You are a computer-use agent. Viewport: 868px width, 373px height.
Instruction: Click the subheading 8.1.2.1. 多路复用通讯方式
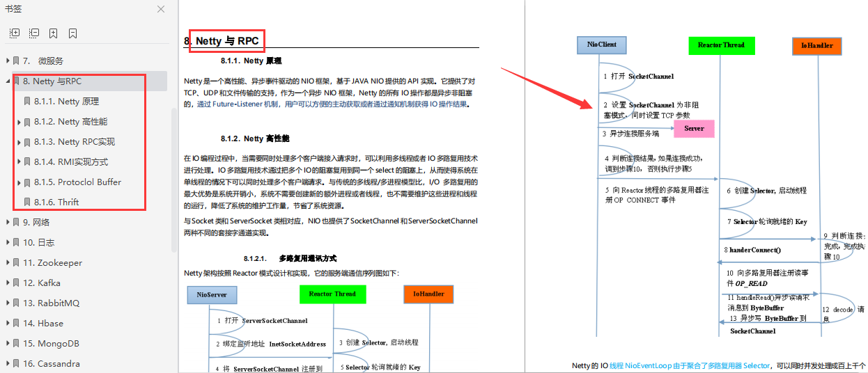point(291,258)
